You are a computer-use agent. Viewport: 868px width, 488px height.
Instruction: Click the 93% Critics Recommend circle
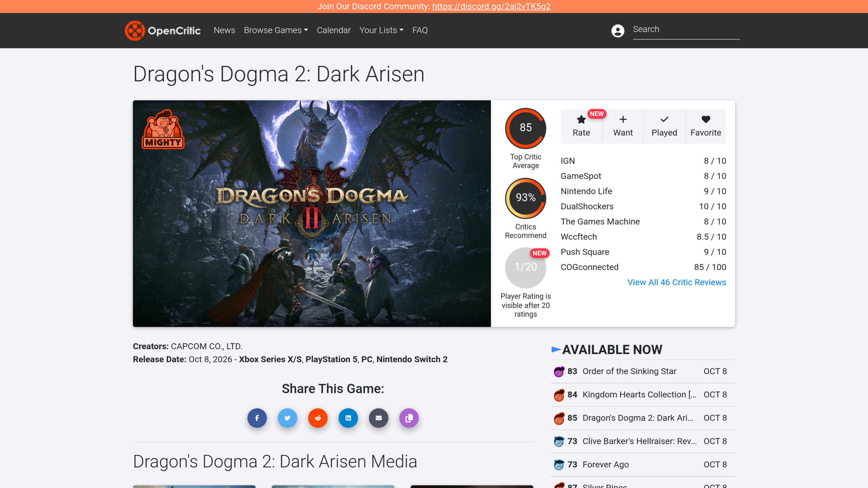[x=526, y=198]
